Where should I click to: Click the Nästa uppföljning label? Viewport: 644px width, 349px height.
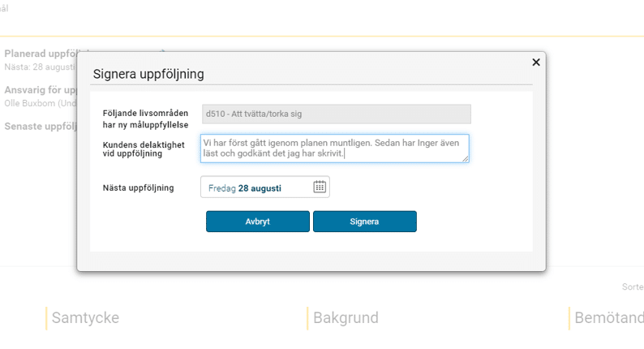pos(138,187)
